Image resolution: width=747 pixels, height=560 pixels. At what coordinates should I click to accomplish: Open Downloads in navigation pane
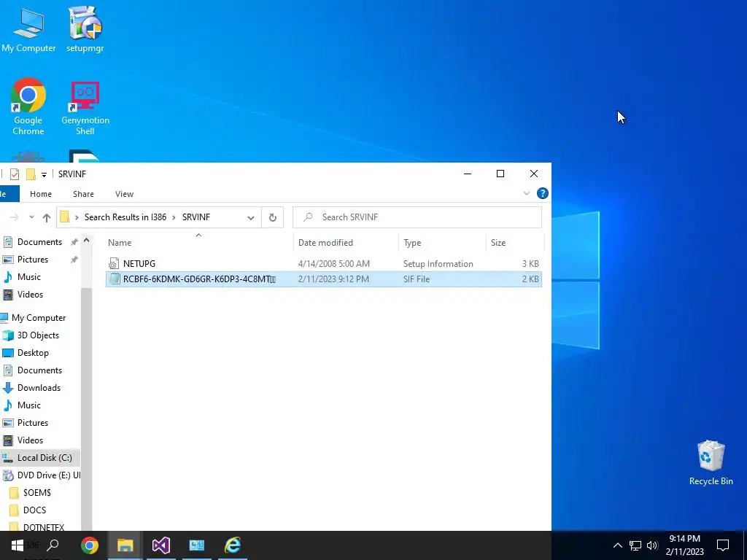click(39, 388)
